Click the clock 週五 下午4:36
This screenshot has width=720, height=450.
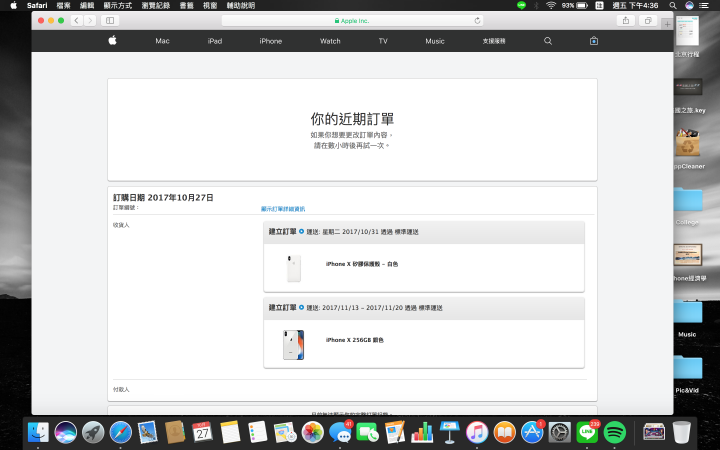[x=635, y=6]
